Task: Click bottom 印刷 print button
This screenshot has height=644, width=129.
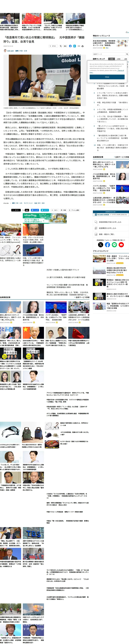Action: [x=64, y=210]
